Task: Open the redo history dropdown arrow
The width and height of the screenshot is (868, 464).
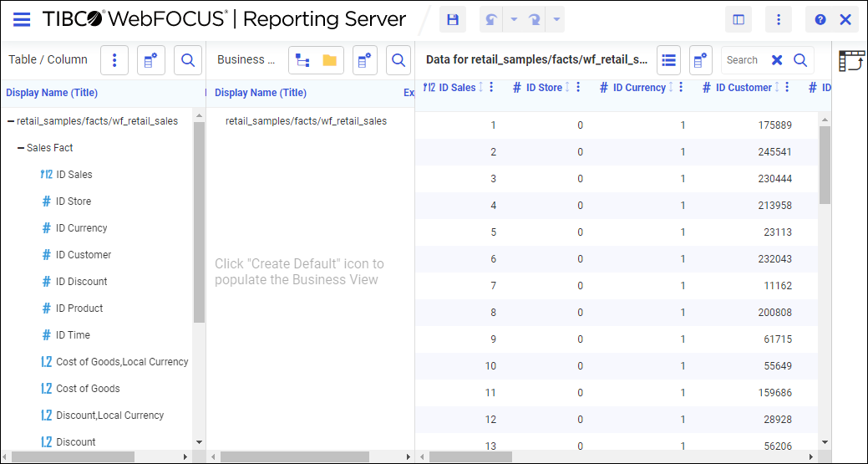Action: pos(557,19)
